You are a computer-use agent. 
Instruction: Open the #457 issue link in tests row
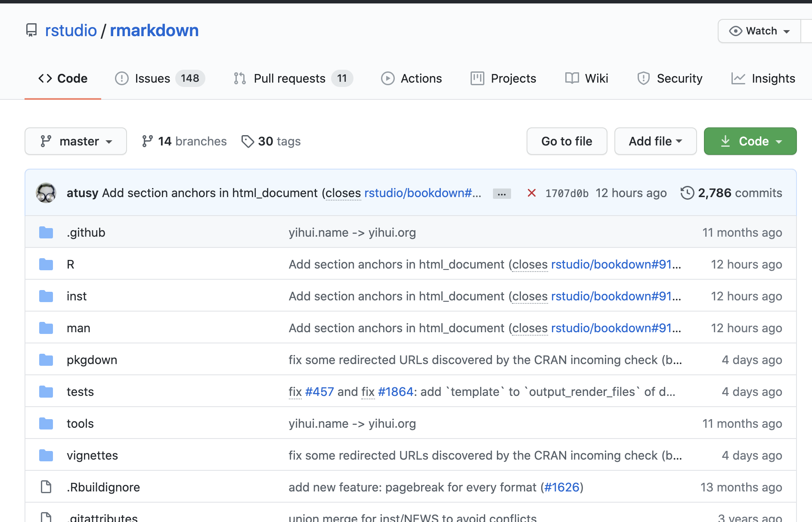point(319,392)
